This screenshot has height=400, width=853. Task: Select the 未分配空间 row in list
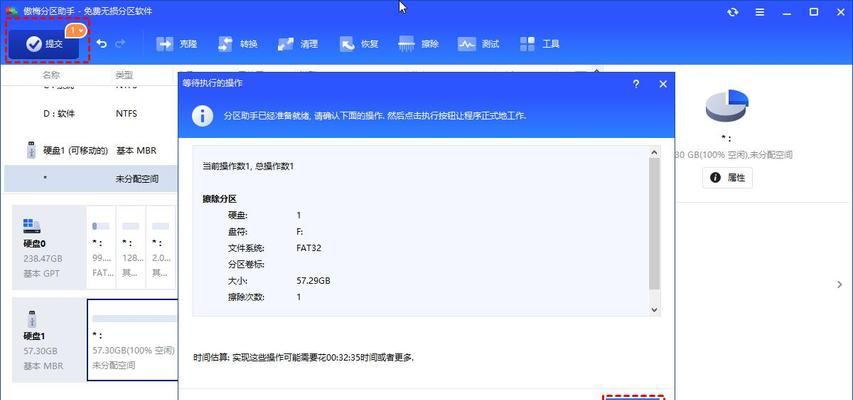tap(91, 179)
